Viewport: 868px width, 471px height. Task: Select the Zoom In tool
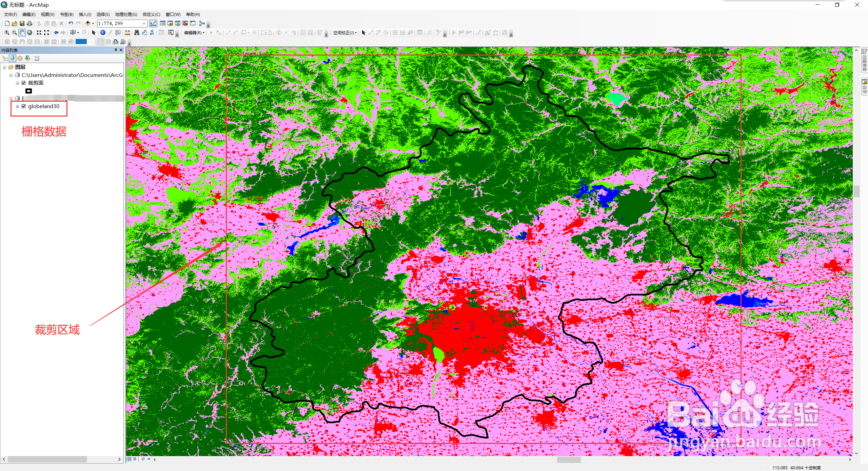[x=7, y=33]
